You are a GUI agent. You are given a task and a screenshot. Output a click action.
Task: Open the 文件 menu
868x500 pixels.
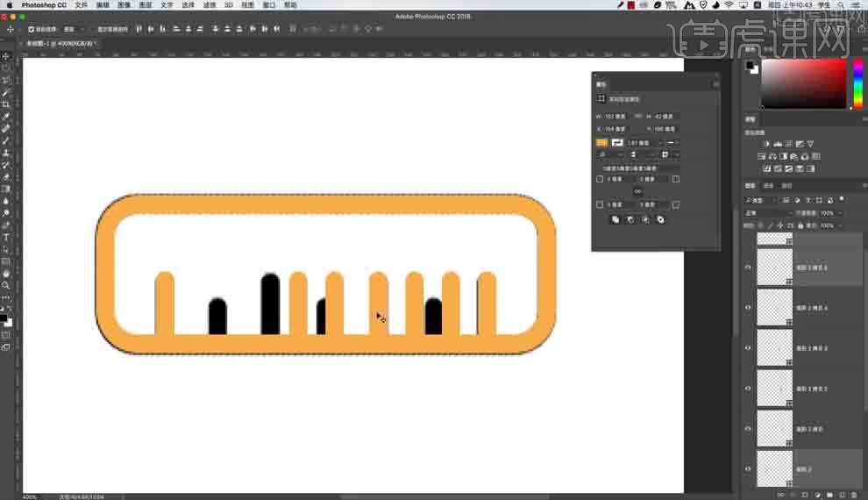tap(81, 5)
